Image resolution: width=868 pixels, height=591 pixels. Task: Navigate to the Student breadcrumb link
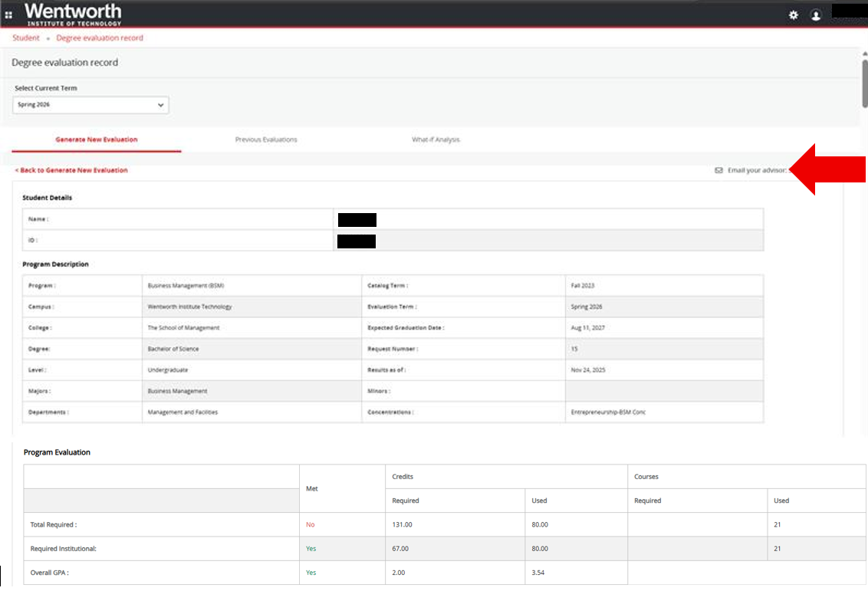pos(26,38)
